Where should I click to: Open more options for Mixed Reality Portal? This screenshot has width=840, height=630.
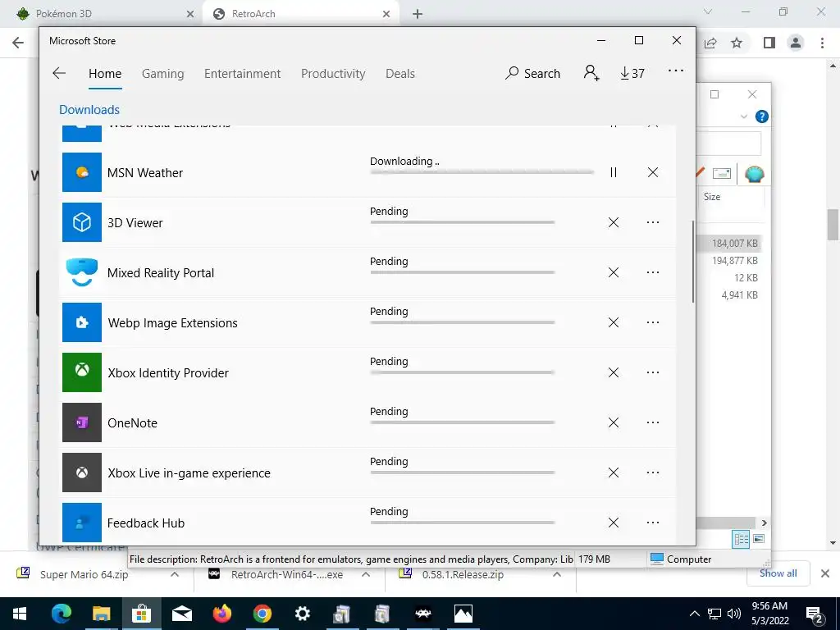point(652,272)
